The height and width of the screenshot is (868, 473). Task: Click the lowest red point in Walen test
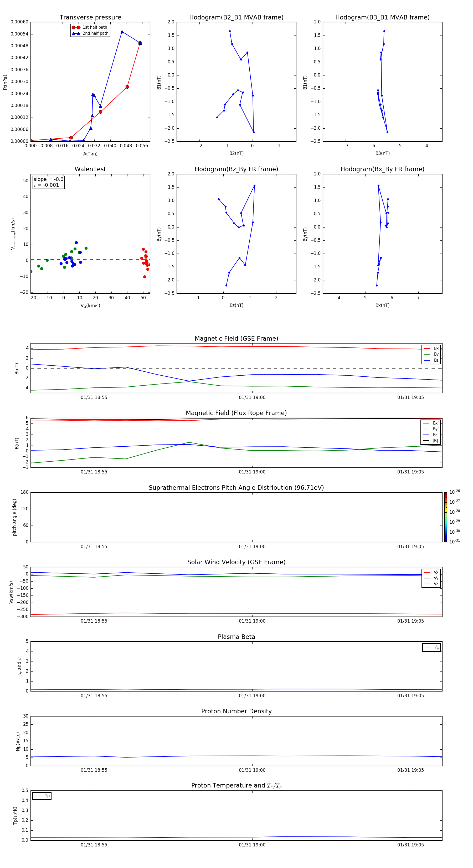(x=145, y=277)
